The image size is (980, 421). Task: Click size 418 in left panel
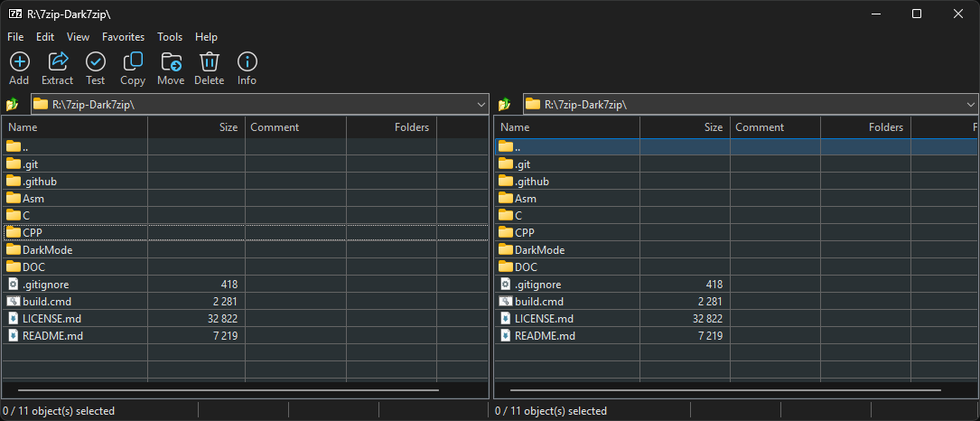coord(229,284)
